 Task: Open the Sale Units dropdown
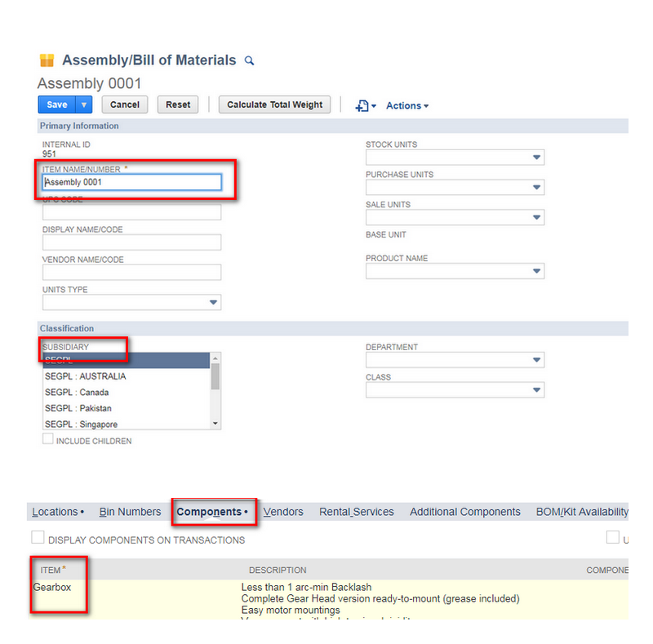(x=536, y=217)
